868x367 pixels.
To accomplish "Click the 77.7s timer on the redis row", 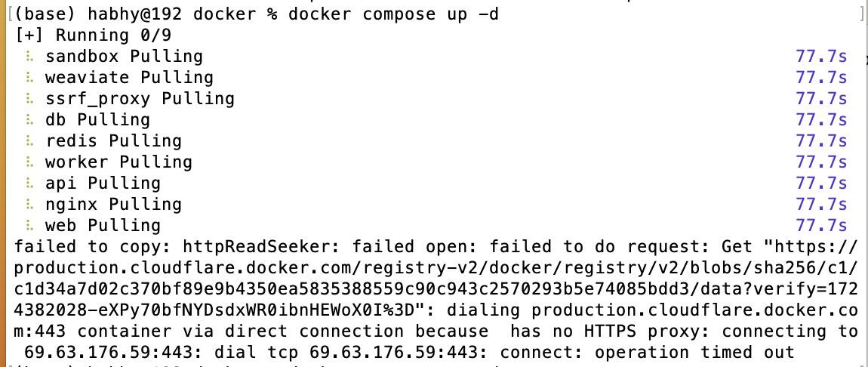I will pyautogui.click(x=821, y=141).
